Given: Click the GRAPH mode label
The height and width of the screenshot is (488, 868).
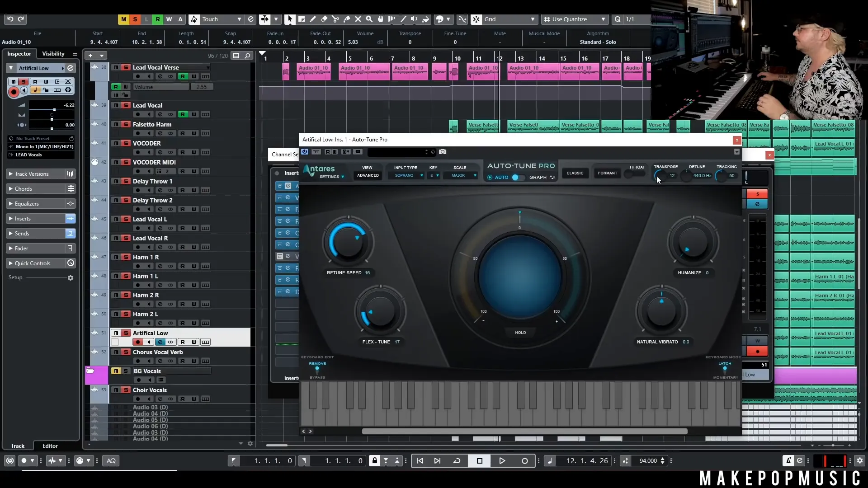Looking at the screenshot, I should pyautogui.click(x=538, y=177).
